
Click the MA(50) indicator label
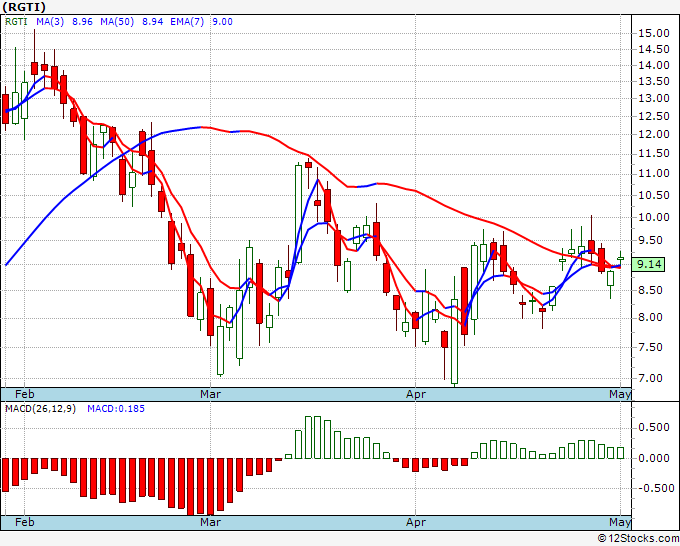117,22
